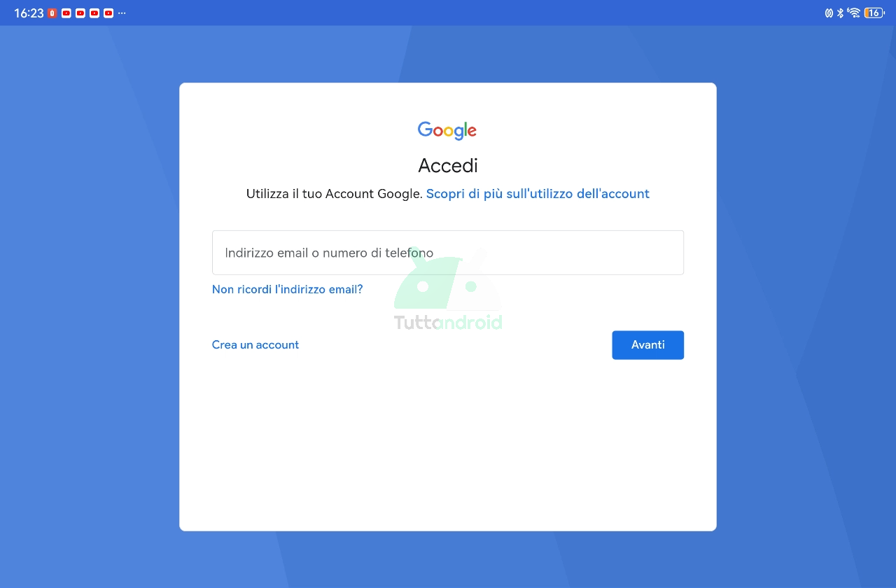Click the 'Utilizza il tuo Account Google' text
Viewport: 896px width, 588px height.
click(335, 194)
